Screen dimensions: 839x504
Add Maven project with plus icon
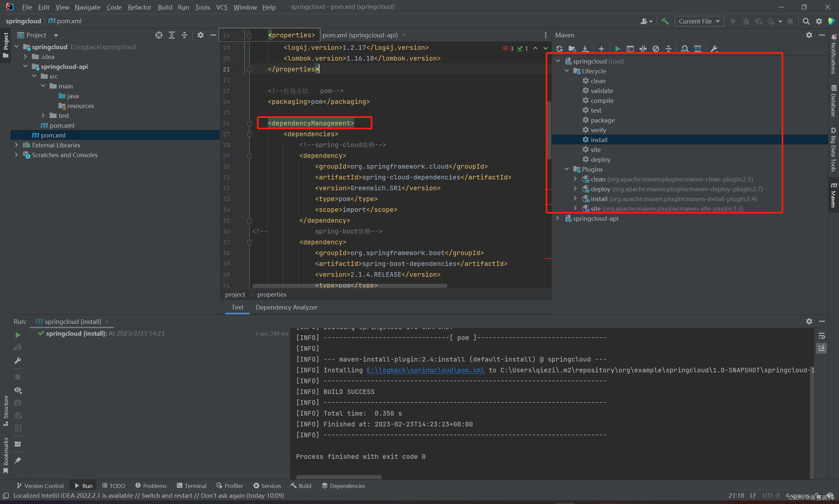[601, 48]
